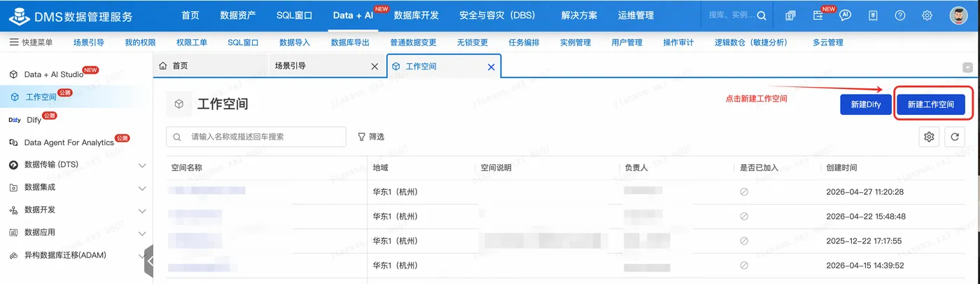Focus the workspace name search field
Viewport: 980px width, 284px height.
coord(256,137)
